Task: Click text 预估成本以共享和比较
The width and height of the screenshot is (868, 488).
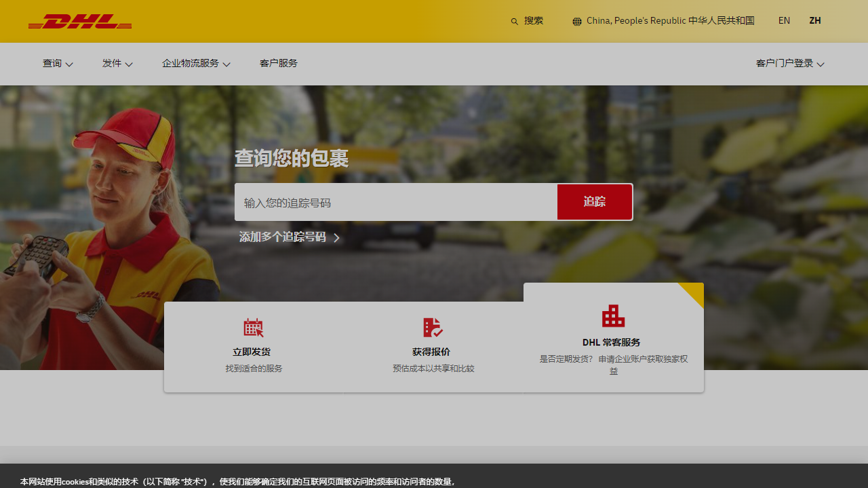Action: tap(433, 369)
